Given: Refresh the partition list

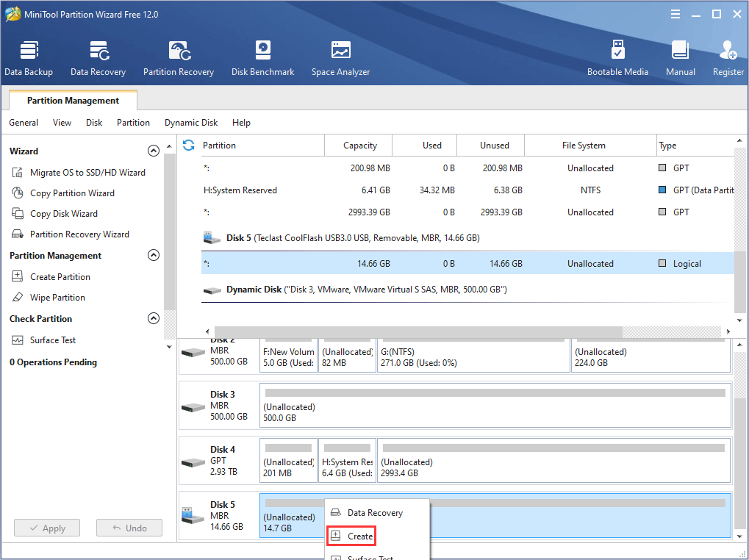Looking at the screenshot, I should (x=189, y=145).
